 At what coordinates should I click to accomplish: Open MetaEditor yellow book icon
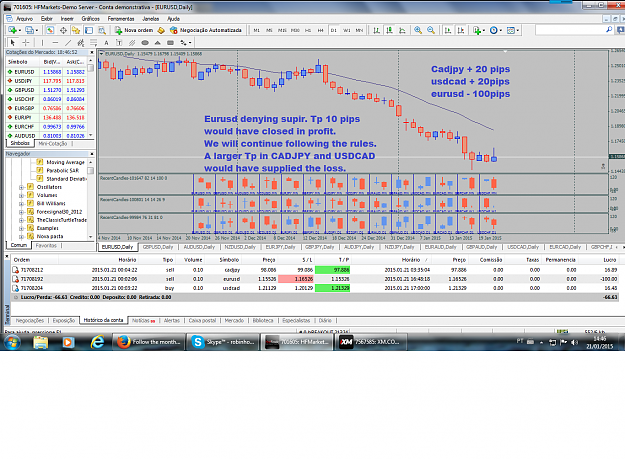161,30
